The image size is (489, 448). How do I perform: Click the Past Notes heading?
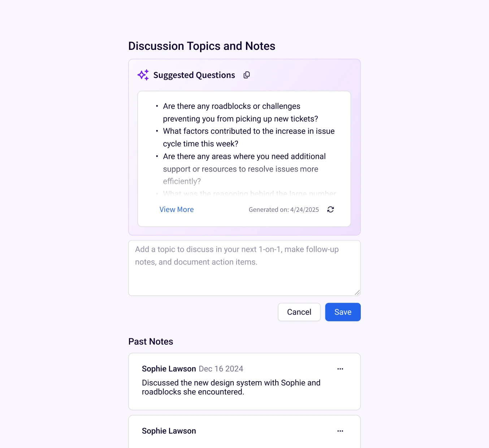(151, 342)
